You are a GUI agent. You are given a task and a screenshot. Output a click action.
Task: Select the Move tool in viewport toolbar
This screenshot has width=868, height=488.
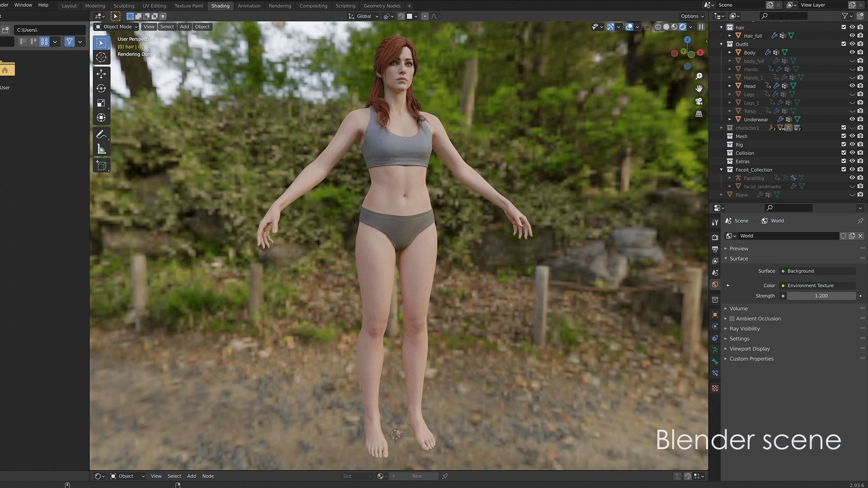(x=101, y=74)
